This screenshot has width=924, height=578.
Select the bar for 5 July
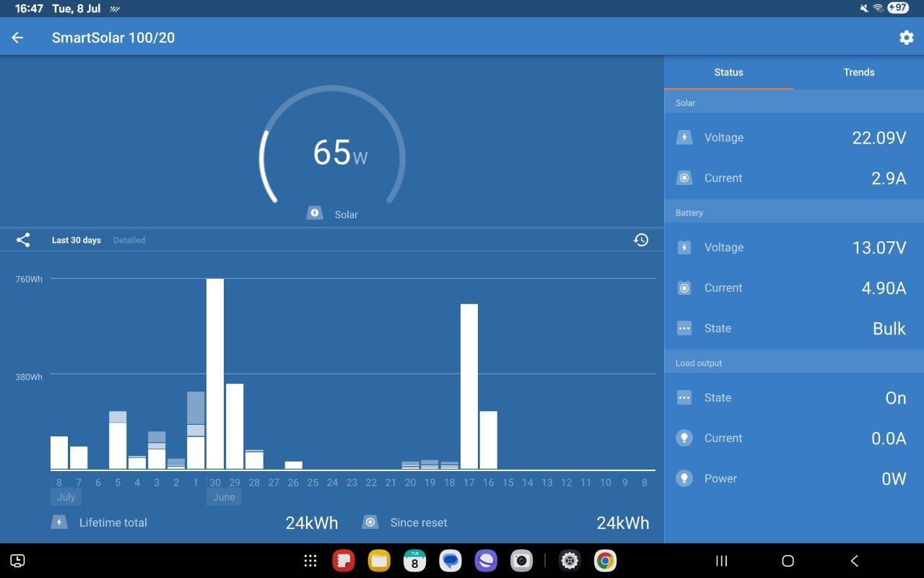118,441
